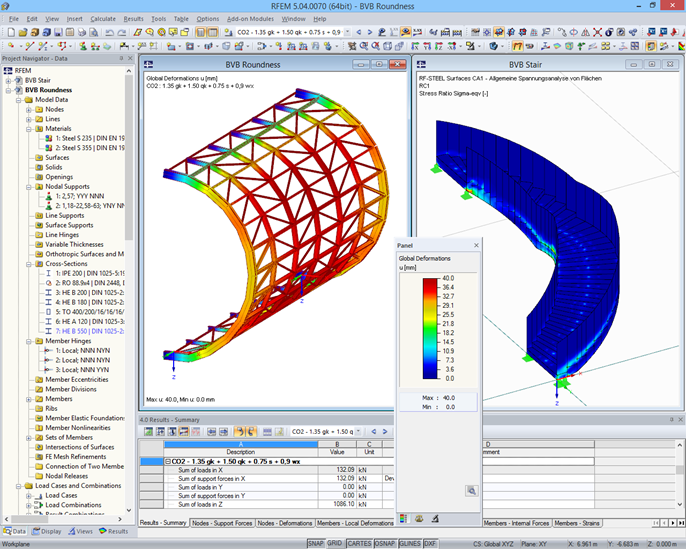Click the magnifier button in Panel

[471, 491]
